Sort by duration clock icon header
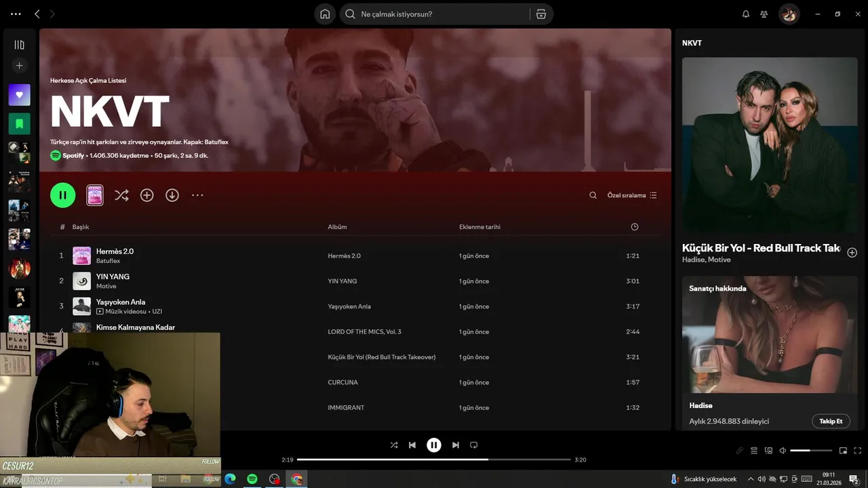 pos(635,227)
